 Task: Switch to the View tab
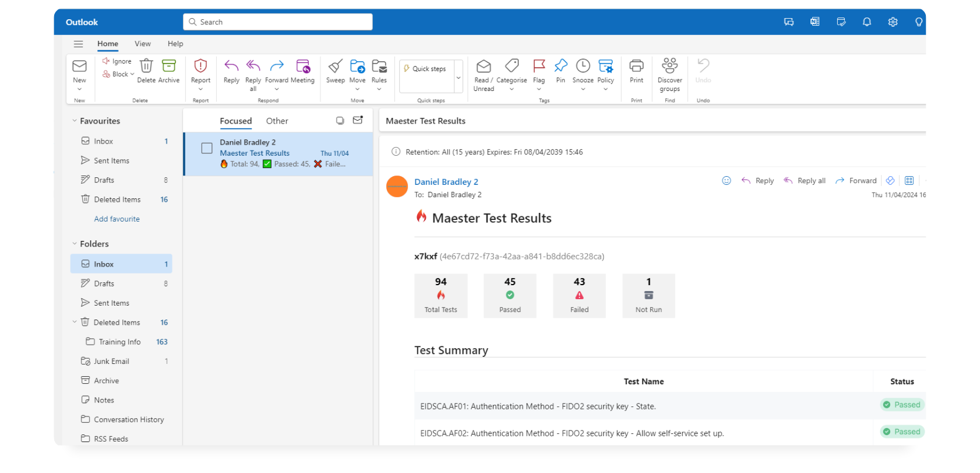(143, 44)
